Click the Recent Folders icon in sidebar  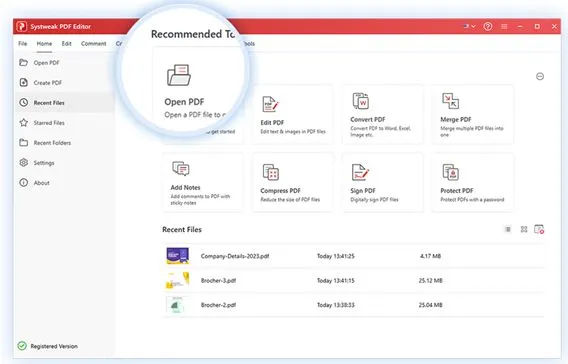point(24,142)
